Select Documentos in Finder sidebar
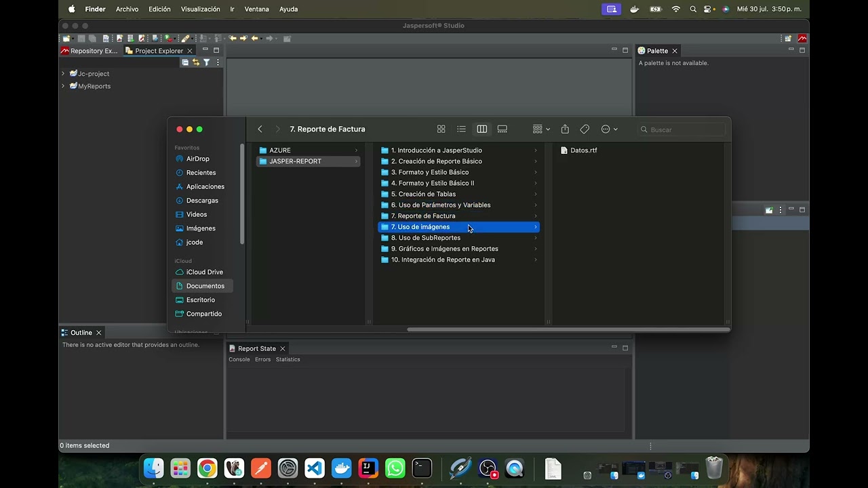 click(x=203, y=286)
